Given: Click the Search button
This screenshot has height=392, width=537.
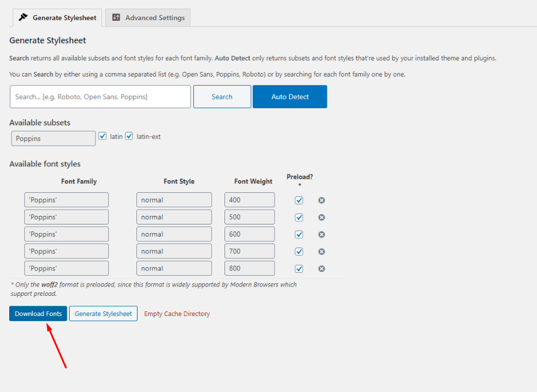Looking at the screenshot, I should (222, 97).
